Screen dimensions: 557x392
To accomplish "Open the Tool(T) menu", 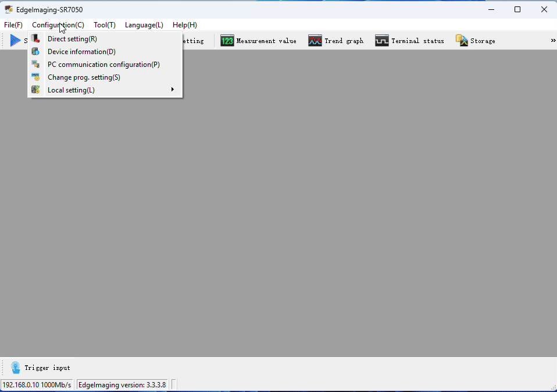I will [105, 25].
